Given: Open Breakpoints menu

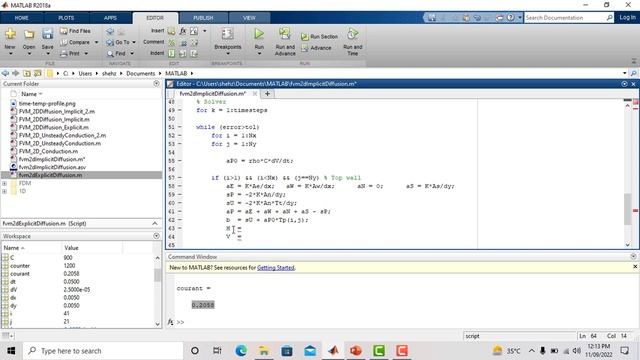Looking at the screenshot, I should (x=227, y=41).
